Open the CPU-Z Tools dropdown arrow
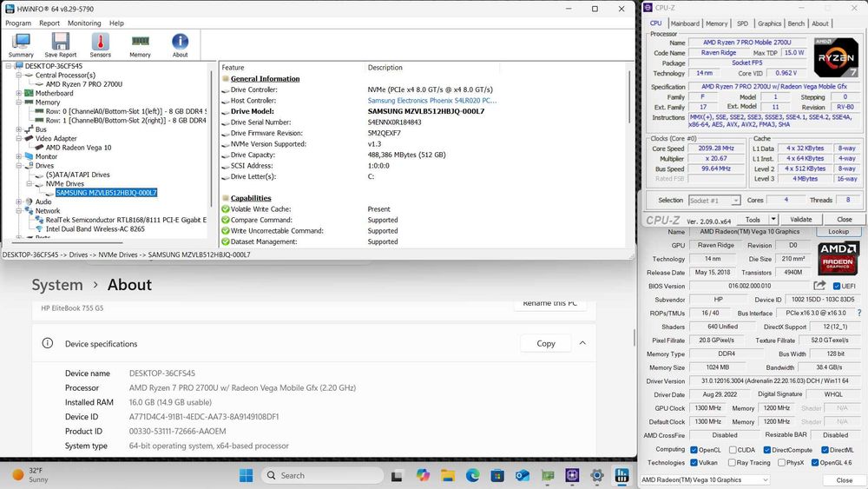This screenshot has height=489, width=868. tap(773, 219)
